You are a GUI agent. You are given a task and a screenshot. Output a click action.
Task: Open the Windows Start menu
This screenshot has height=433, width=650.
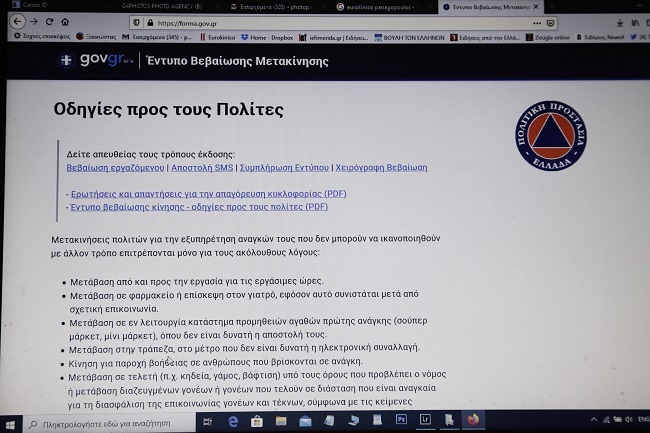click(10, 424)
